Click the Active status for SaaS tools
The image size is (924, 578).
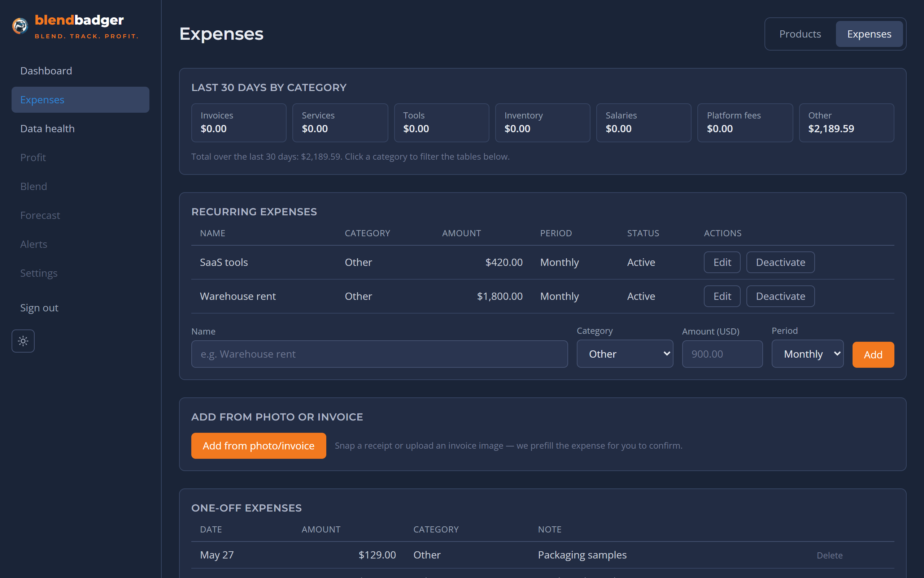point(641,262)
